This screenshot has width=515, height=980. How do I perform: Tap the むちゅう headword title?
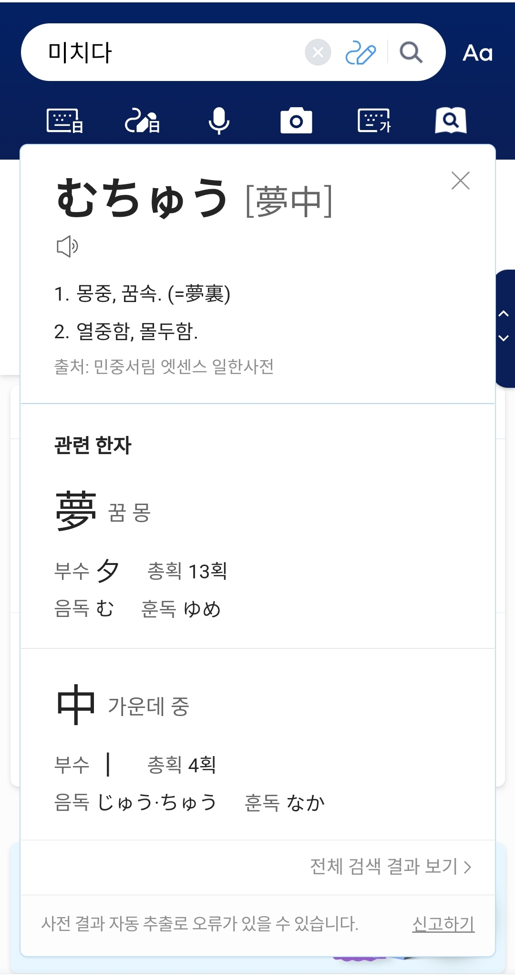(142, 199)
